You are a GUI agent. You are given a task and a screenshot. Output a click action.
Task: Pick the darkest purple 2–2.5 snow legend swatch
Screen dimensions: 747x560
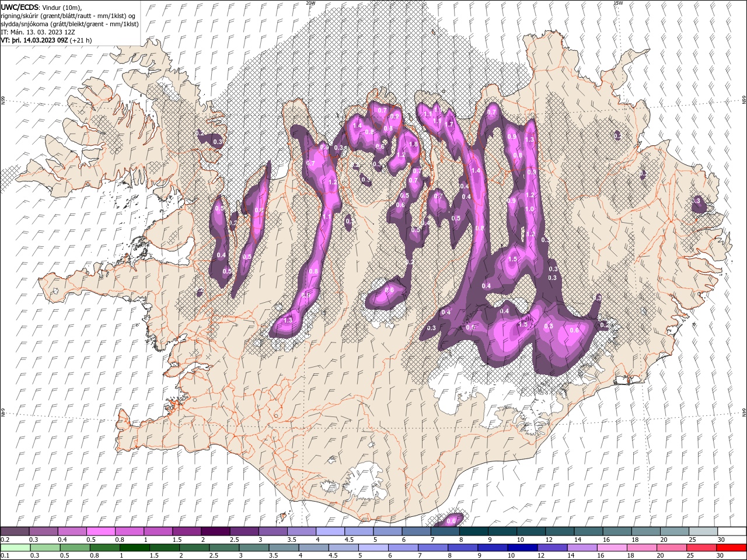click(215, 531)
